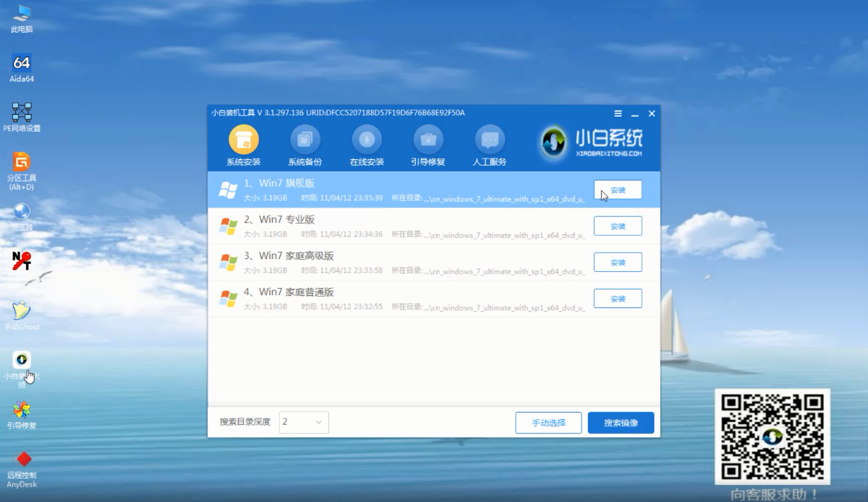Viewport: 868px width, 502px height.
Task: Go to the 引导修复 tab in the toolbar
Action: (x=428, y=146)
